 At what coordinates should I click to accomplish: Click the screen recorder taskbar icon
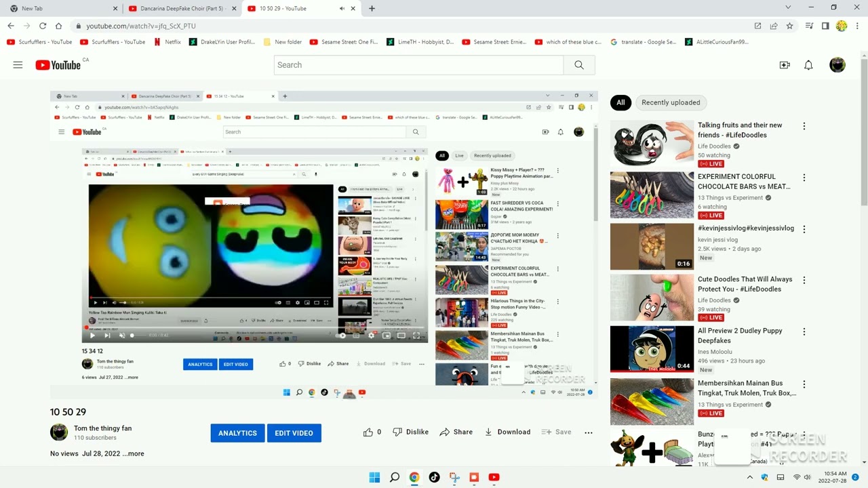[474, 477]
